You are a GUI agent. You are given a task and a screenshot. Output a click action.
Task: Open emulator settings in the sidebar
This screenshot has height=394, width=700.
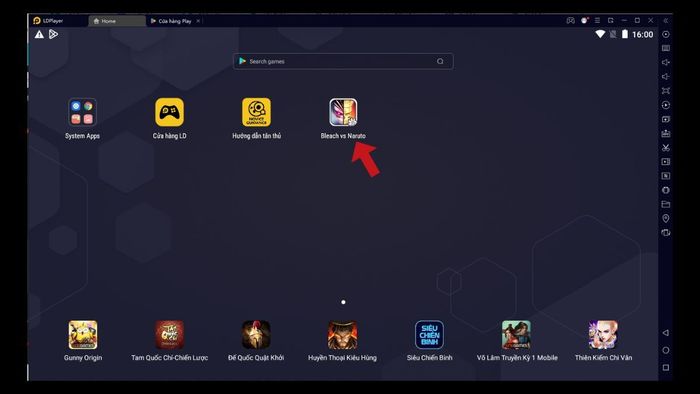(666, 34)
